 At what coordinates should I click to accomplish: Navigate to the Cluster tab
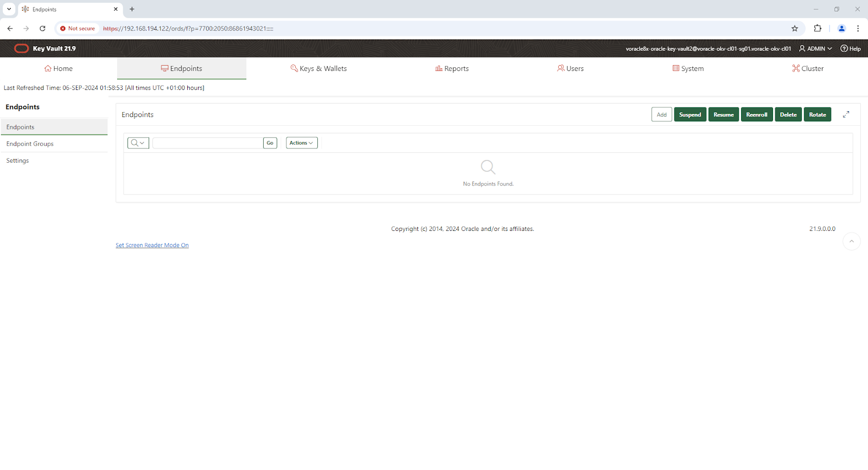(808, 68)
